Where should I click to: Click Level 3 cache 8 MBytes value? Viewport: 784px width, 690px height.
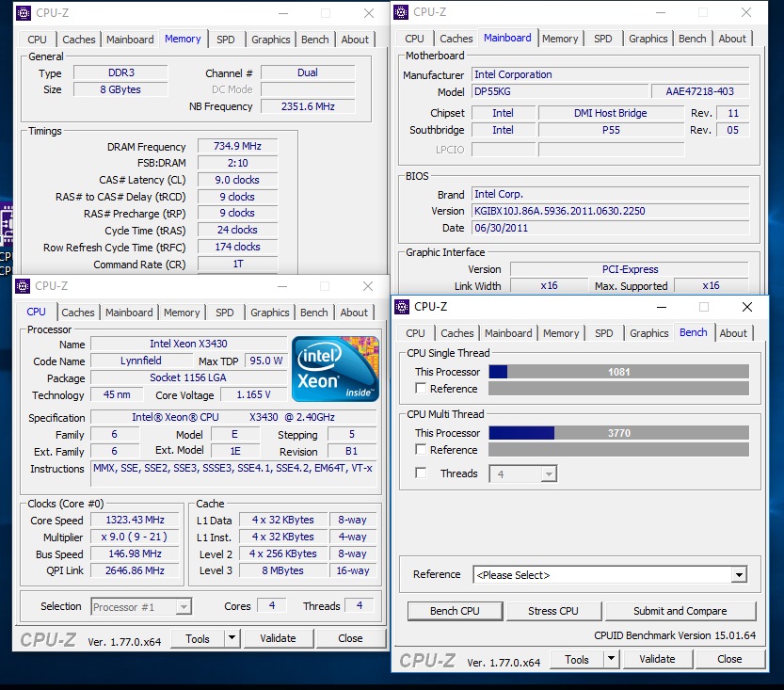tap(283, 570)
